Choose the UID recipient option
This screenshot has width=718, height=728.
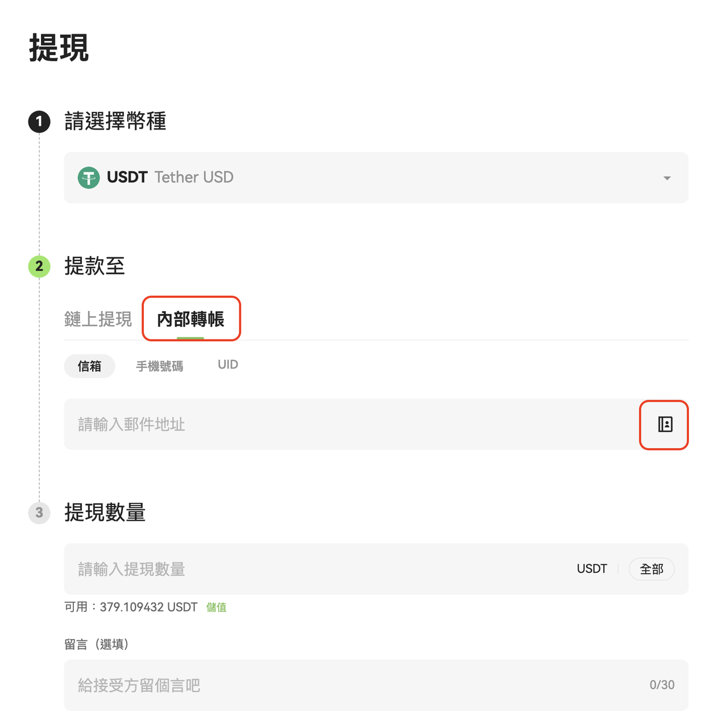(x=227, y=365)
